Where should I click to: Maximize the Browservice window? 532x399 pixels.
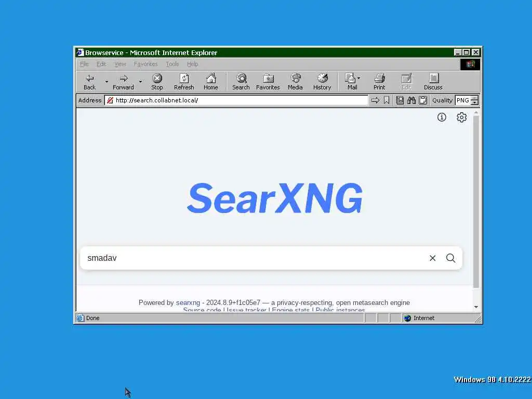[x=466, y=52]
